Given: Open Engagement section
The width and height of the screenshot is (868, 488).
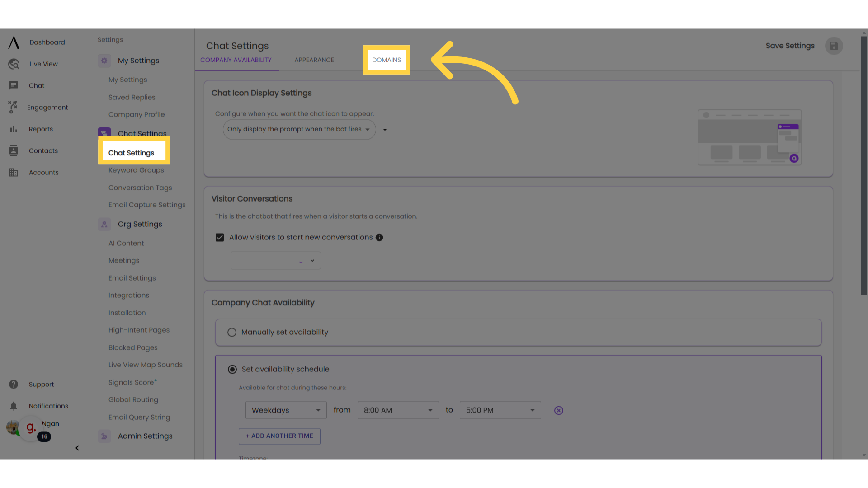Looking at the screenshot, I should 47,107.
